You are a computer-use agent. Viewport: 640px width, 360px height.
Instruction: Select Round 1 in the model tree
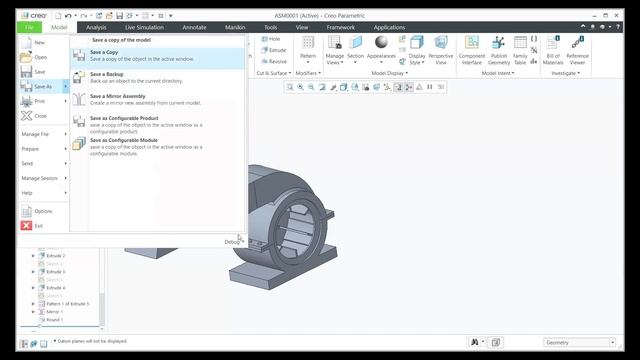pos(54,320)
